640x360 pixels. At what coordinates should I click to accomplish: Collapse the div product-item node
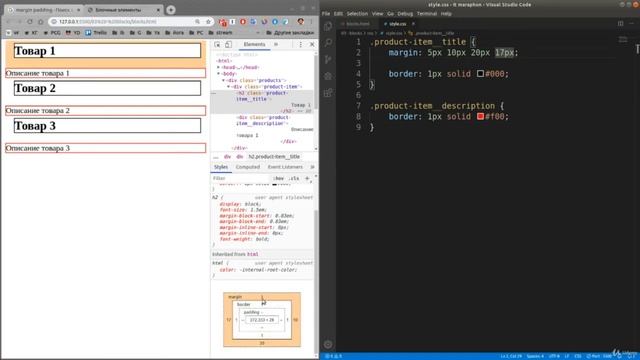tap(229, 87)
